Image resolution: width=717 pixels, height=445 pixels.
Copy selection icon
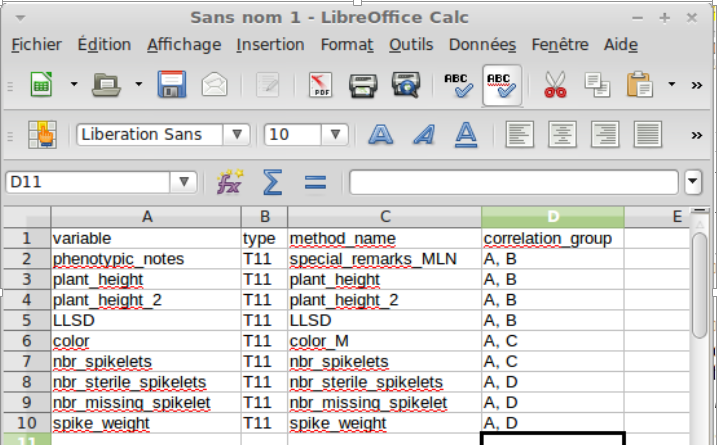coord(597,85)
